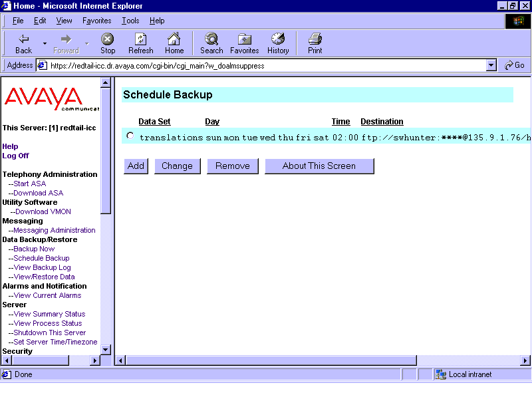
Task: Open the Favorites menu
Action: (x=96, y=21)
